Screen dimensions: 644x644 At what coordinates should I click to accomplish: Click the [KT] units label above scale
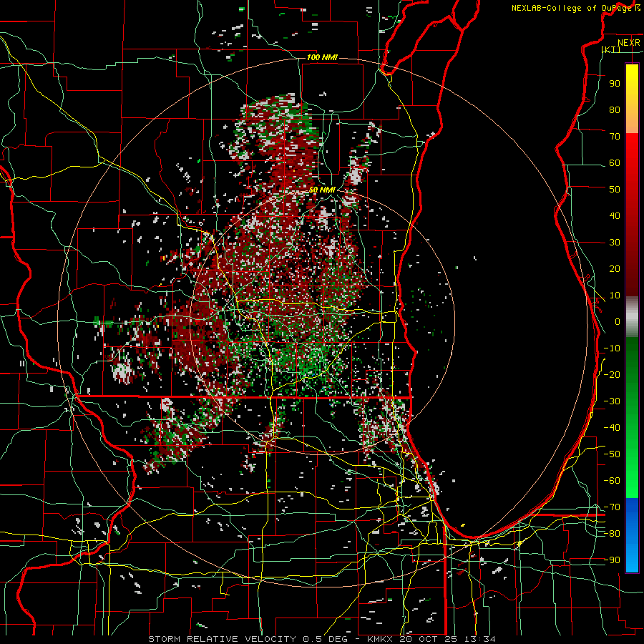611,49
